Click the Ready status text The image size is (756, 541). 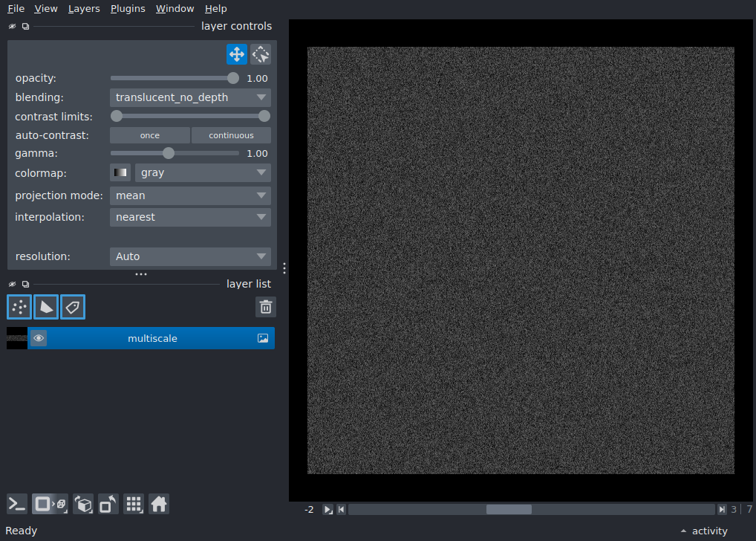22,531
